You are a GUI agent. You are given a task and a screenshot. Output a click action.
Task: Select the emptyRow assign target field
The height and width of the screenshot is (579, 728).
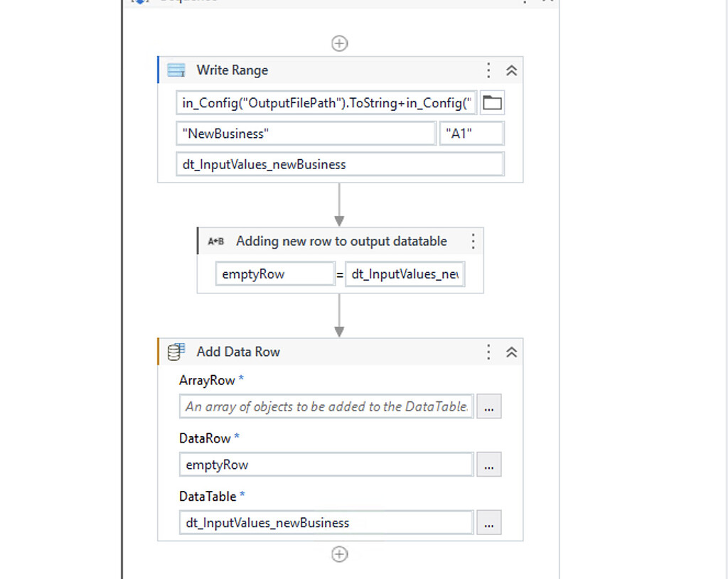point(274,273)
